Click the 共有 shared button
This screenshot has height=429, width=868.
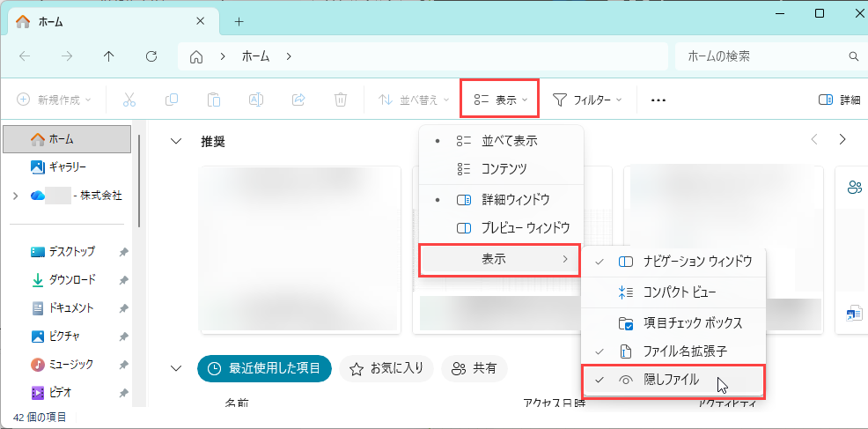(474, 368)
